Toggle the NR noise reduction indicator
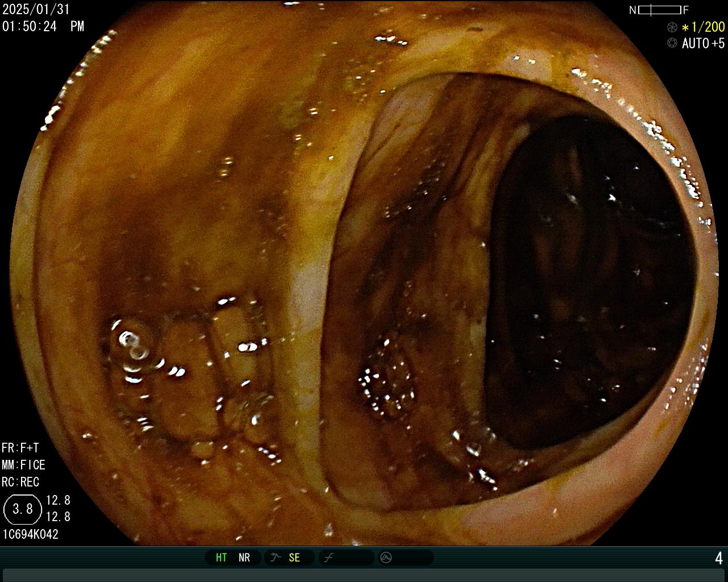This screenshot has width=728, height=582. point(244,558)
